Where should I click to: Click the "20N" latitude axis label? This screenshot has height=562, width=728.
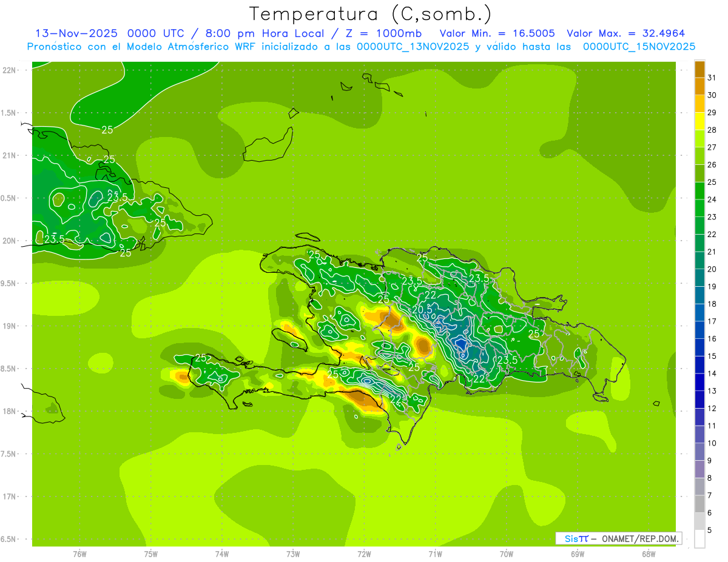click(x=9, y=241)
